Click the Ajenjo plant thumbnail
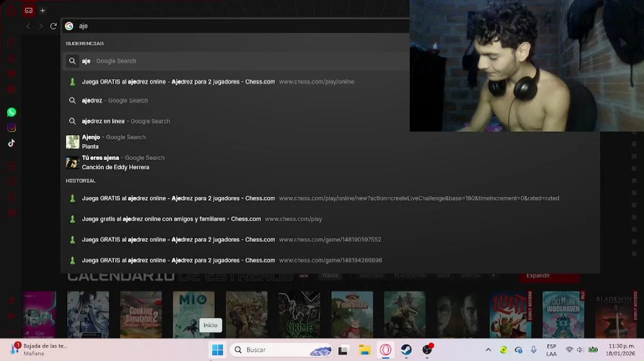This screenshot has height=361, width=644. click(x=73, y=142)
